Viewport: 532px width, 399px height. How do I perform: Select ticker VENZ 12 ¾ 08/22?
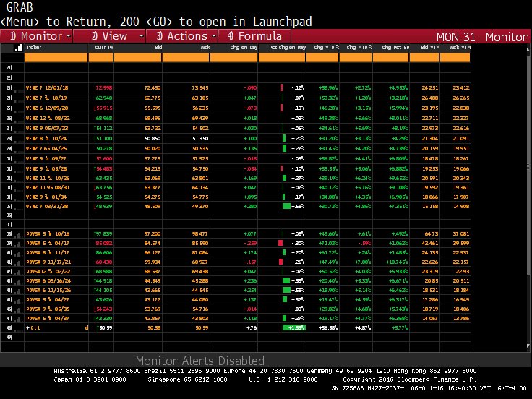(x=48, y=119)
